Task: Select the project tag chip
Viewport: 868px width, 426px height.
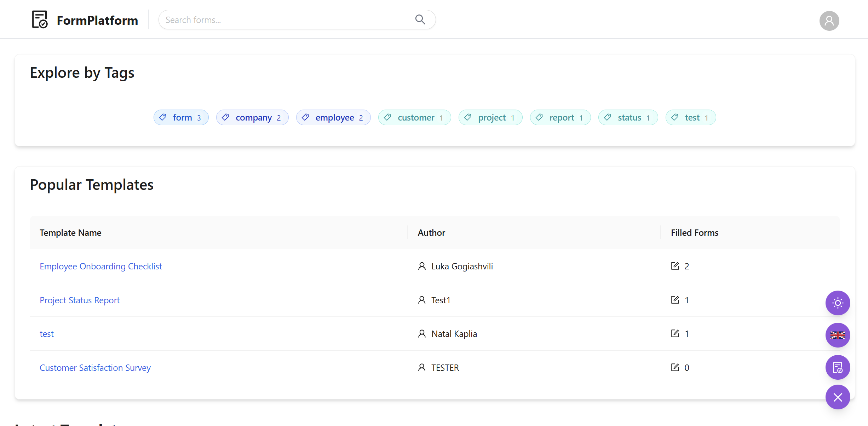Action: click(x=490, y=117)
